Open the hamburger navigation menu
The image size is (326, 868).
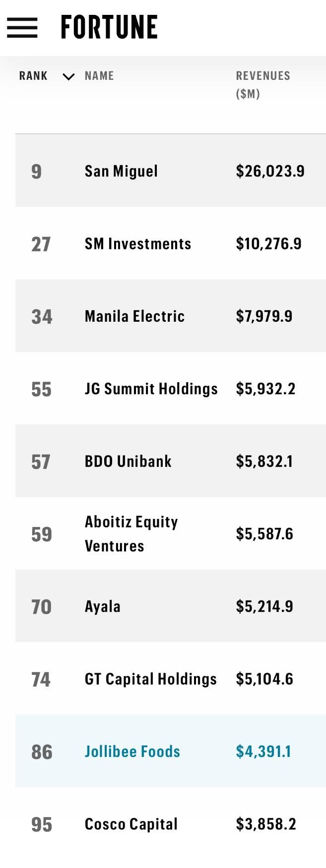[22, 28]
